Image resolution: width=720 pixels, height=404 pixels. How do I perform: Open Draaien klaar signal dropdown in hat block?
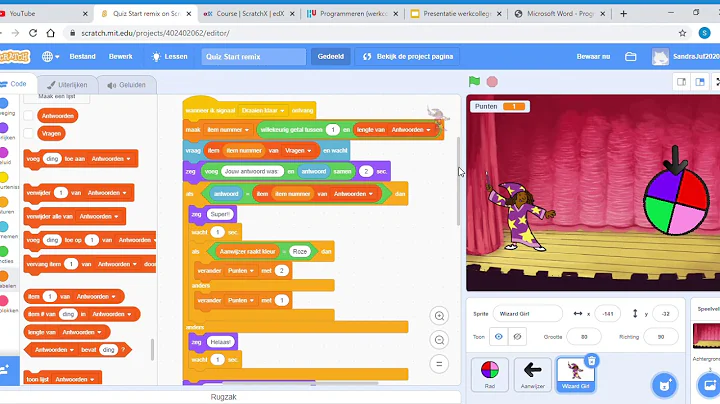264,111
